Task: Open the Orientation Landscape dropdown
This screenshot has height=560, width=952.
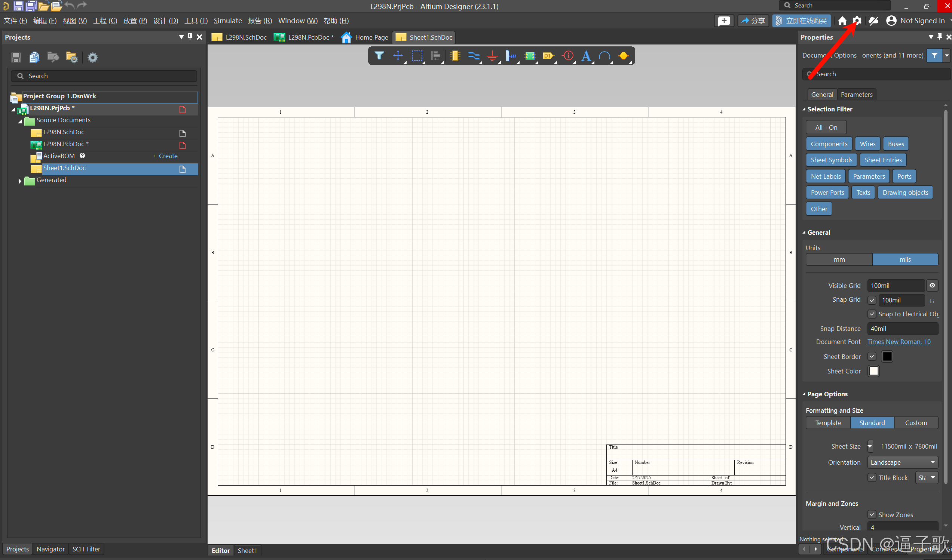Action: point(903,462)
